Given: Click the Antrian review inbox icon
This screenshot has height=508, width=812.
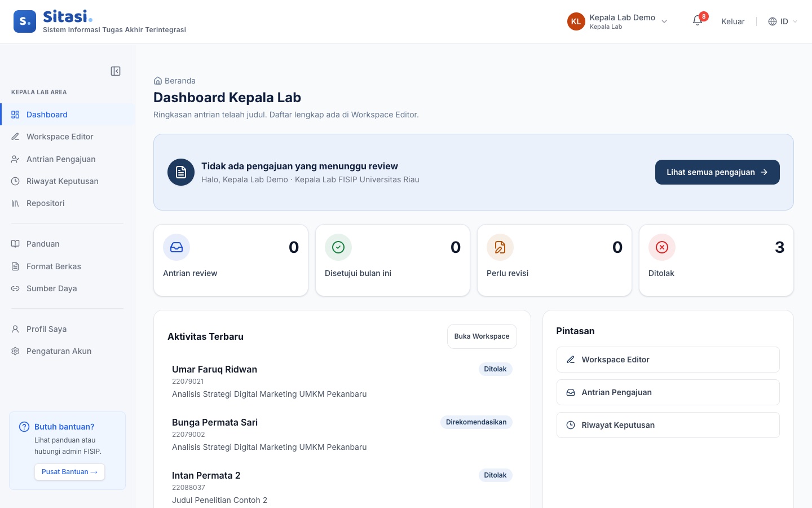Looking at the screenshot, I should [x=176, y=247].
